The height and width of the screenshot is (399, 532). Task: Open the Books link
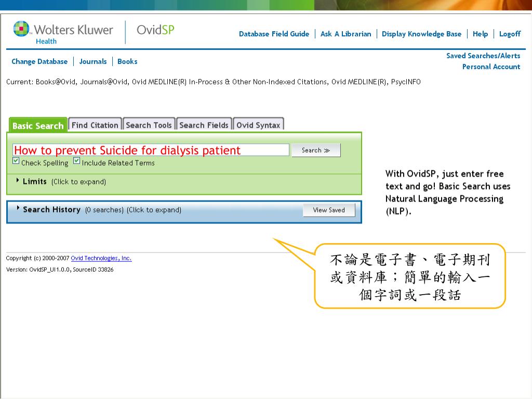(127, 61)
